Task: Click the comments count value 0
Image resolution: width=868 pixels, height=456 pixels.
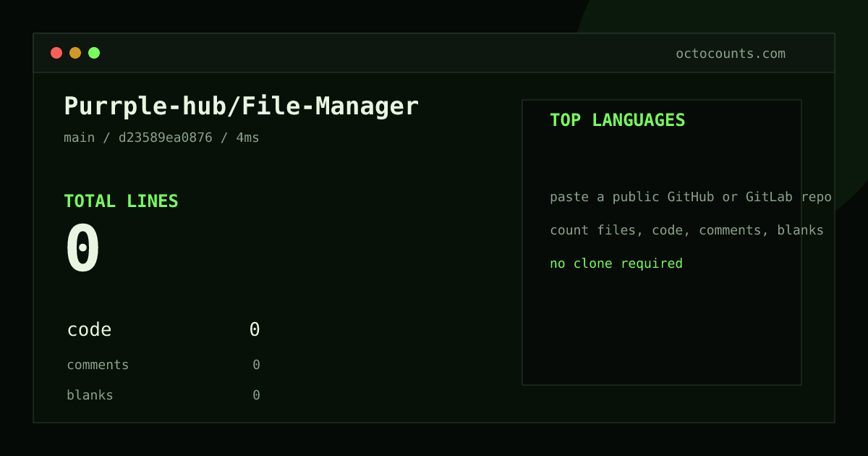Action: pos(256,365)
